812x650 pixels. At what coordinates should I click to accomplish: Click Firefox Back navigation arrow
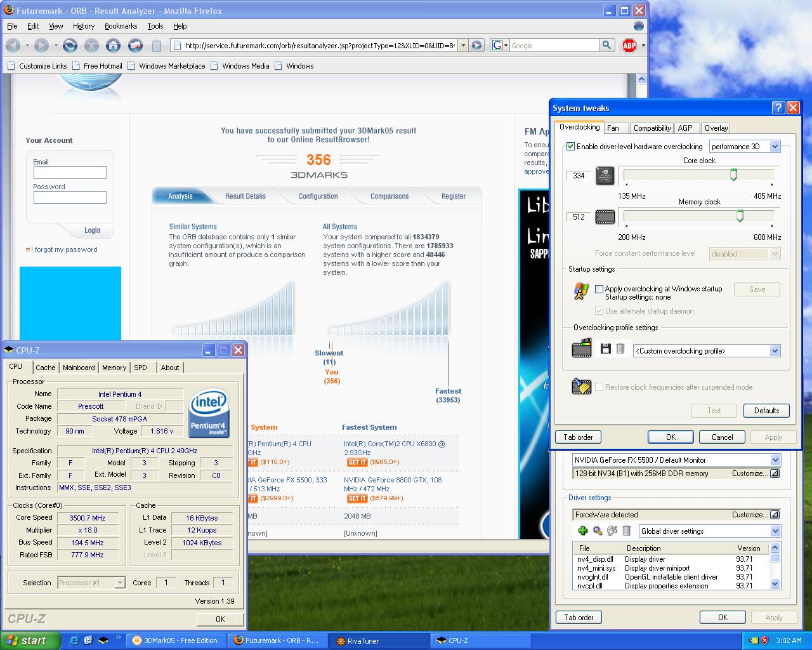point(12,45)
